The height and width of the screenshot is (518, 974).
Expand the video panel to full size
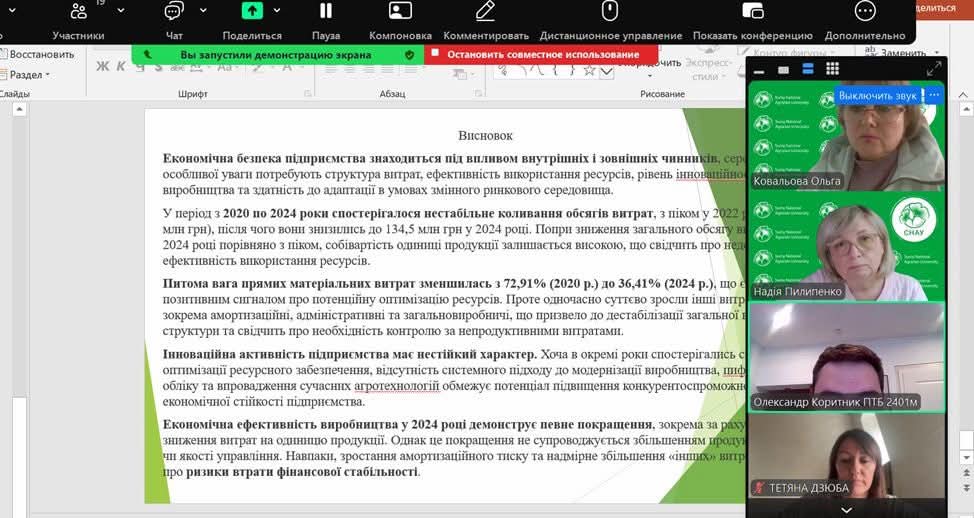(x=933, y=69)
